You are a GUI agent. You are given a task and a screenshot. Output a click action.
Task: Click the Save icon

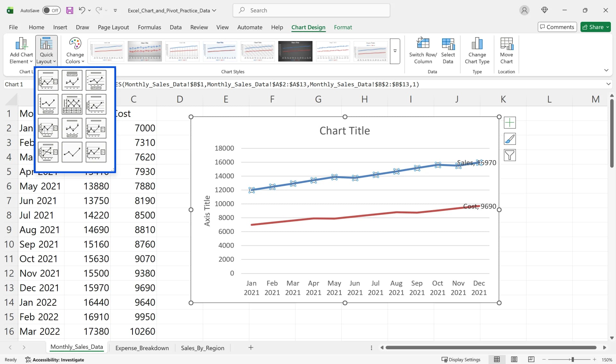(70, 10)
